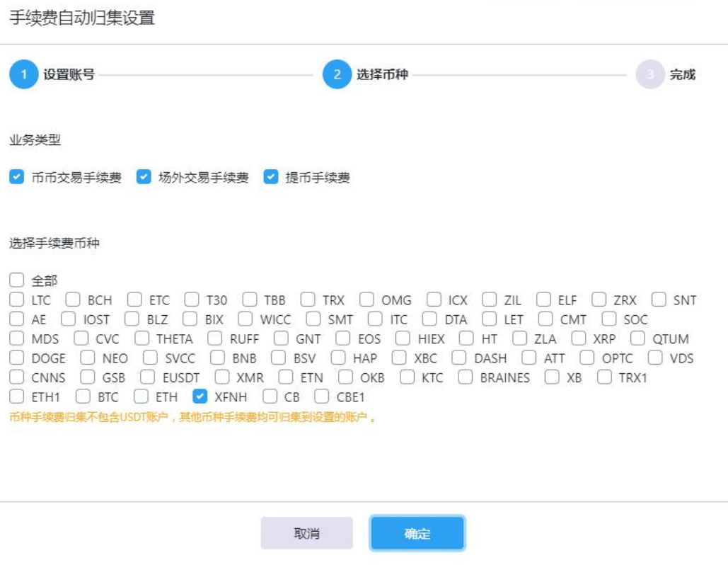This screenshot has width=728, height=565.
Task: Check the LTC currency checkbox
Action: coord(17,299)
